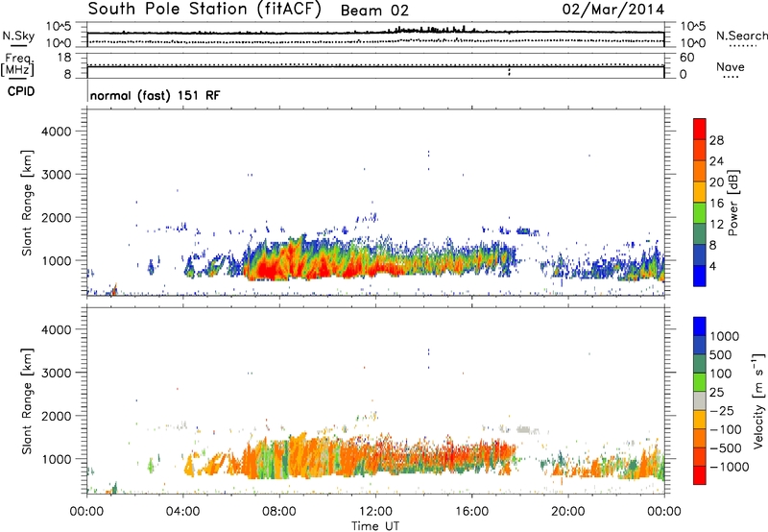This screenshot has width=768, height=532.
Task: Click the date '02/Mar/2014'
Action: point(613,10)
